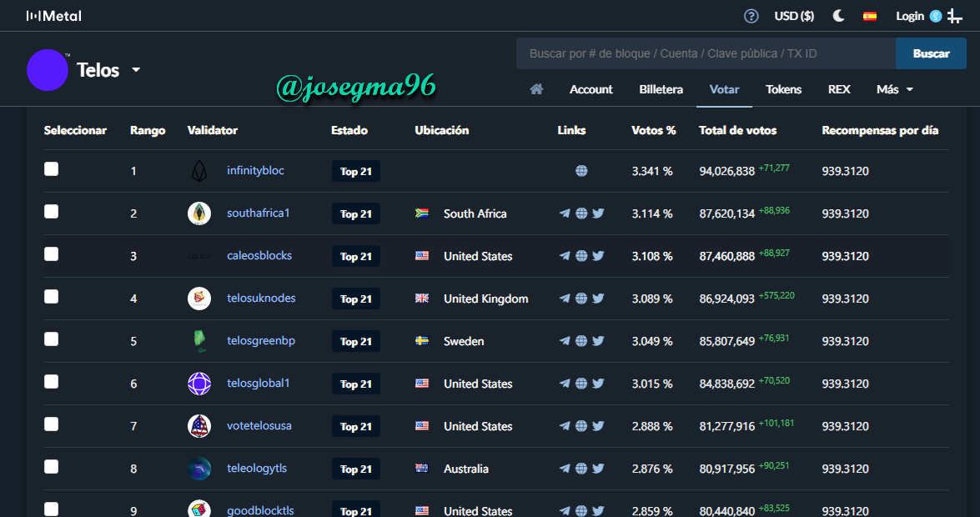Viewport: 980px width, 517px height.
Task: Click the Recompensas por día header
Action: (880, 130)
